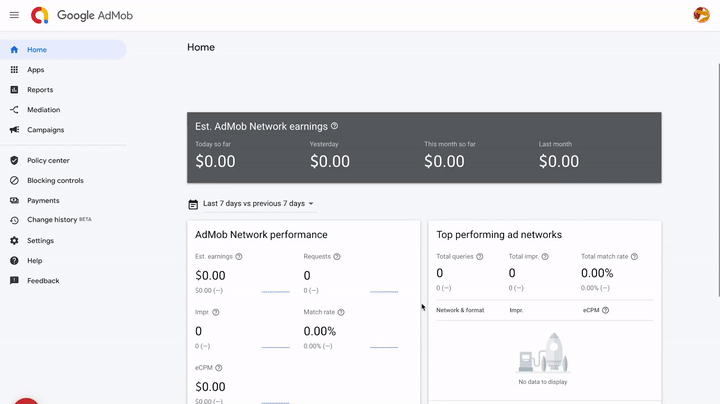
Task: Click the calendar icon beside date range
Action: point(193,204)
